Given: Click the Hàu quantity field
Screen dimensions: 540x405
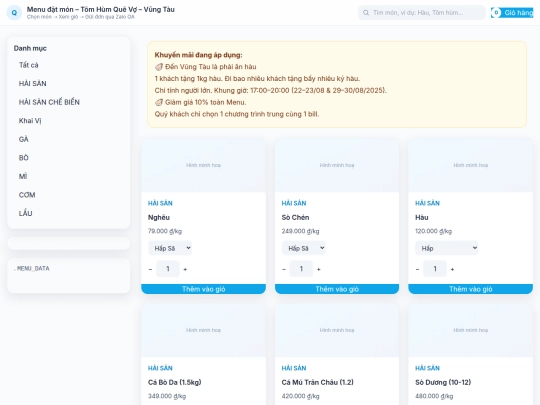Looking at the screenshot, I should pyautogui.click(x=435, y=269).
